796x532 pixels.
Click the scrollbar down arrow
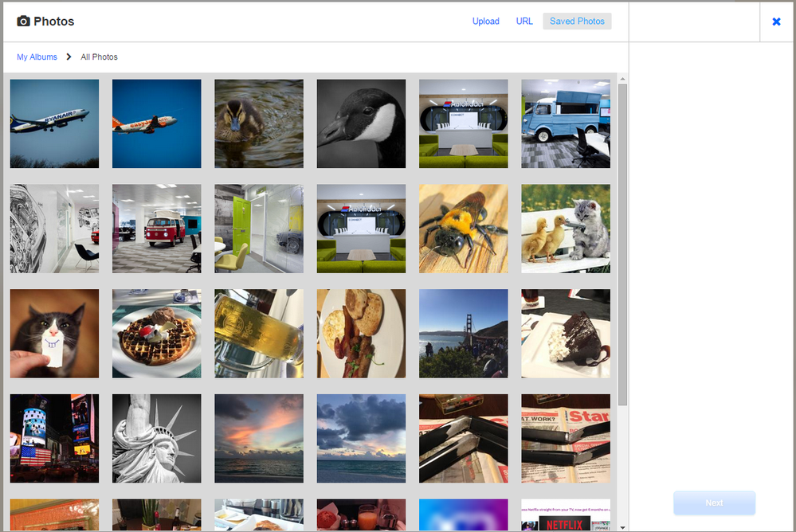point(622,527)
